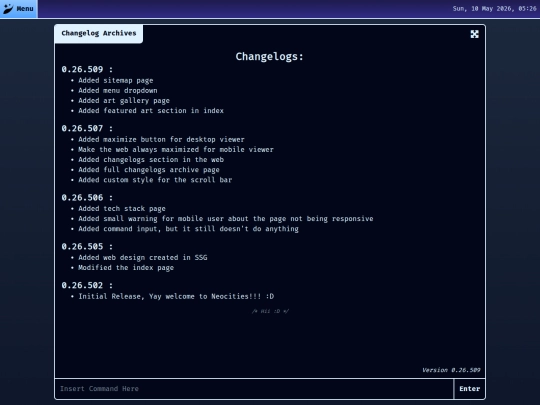Screen dimensions: 540x405
Task: Click 'Added menu dropdown' entry
Action: pos(118,91)
